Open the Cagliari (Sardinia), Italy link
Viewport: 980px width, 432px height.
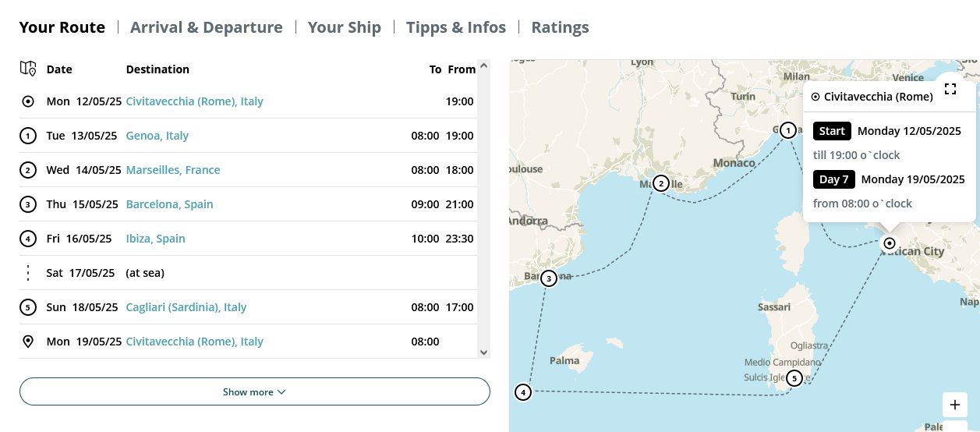click(x=186, y=307)
